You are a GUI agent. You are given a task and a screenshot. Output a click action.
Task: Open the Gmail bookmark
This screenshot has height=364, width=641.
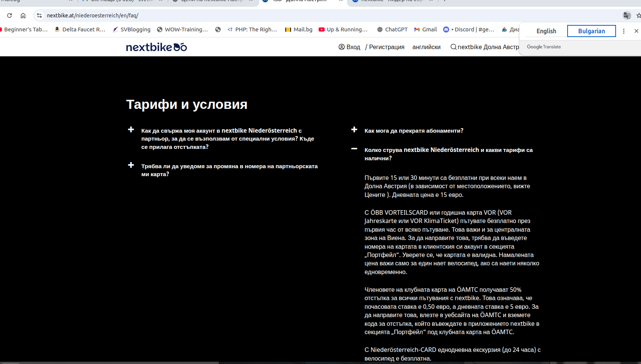coord(425,29)
